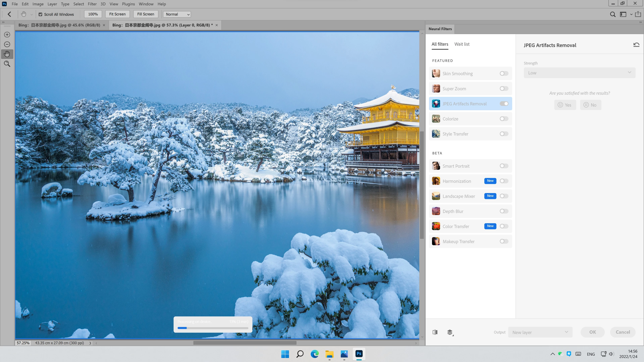Open the Filter menu

click(92, 4)
